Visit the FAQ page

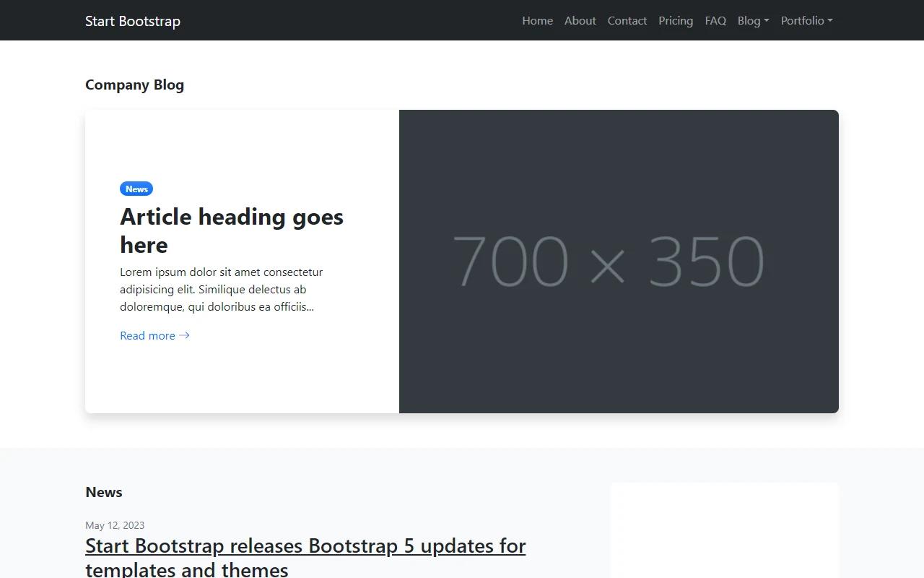pyautogui.click(x=715, y=20)
